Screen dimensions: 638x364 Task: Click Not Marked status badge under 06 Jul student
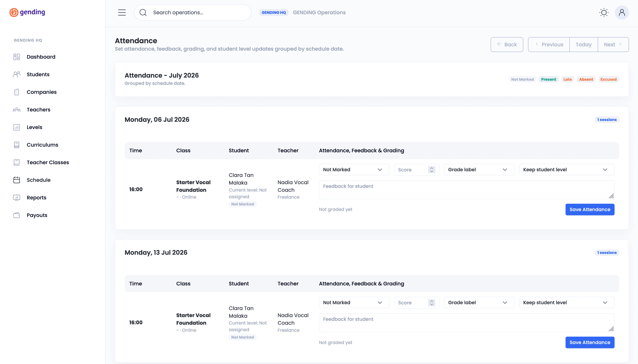tap(242, 204)
